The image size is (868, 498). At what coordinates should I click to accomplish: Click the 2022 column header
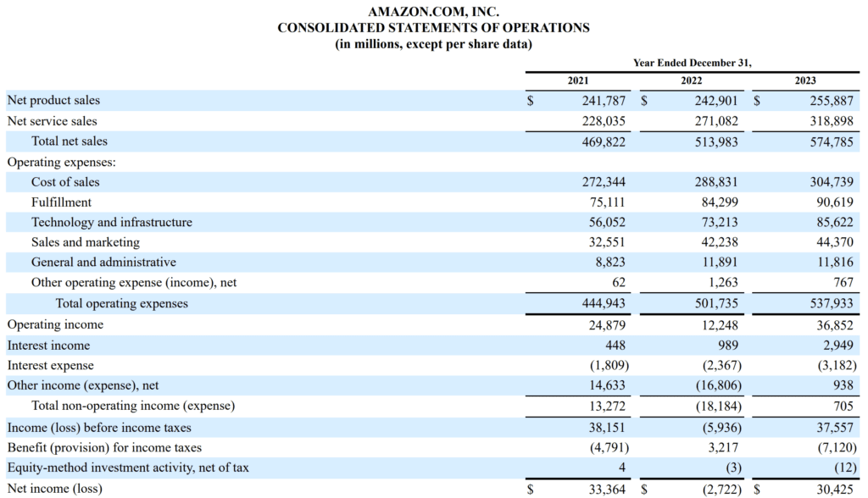coord(691,80)
